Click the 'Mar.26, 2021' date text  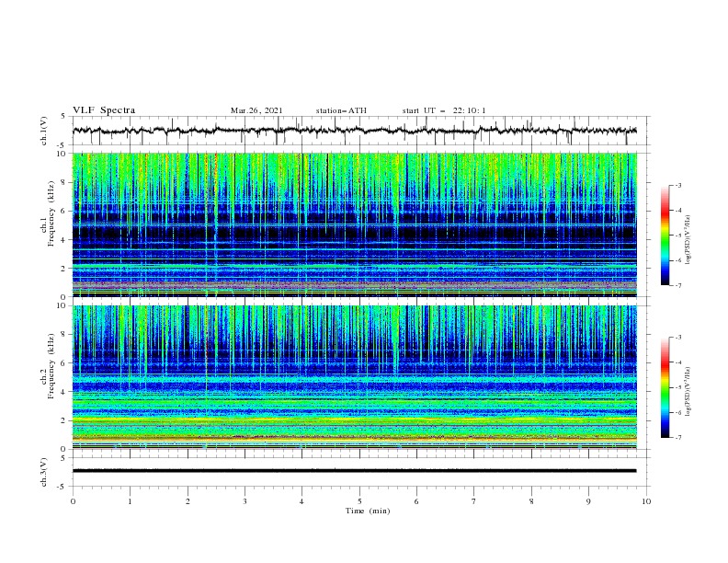tap(256, 110)
